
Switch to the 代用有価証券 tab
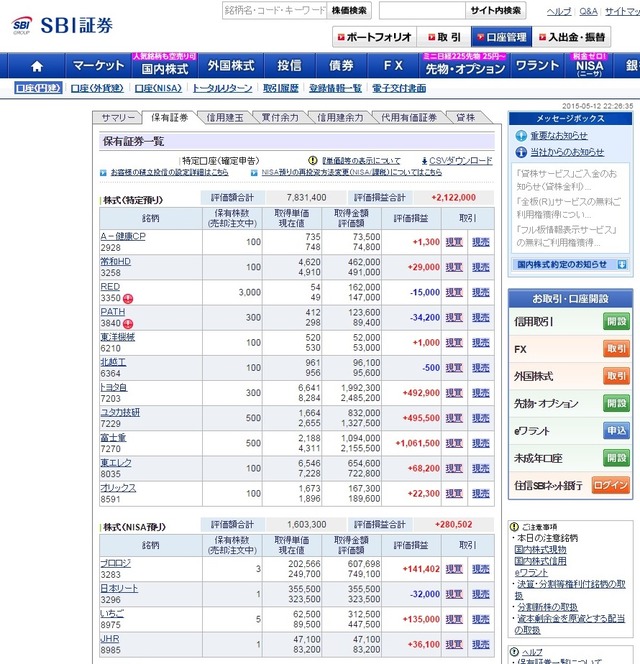[409, 117]
